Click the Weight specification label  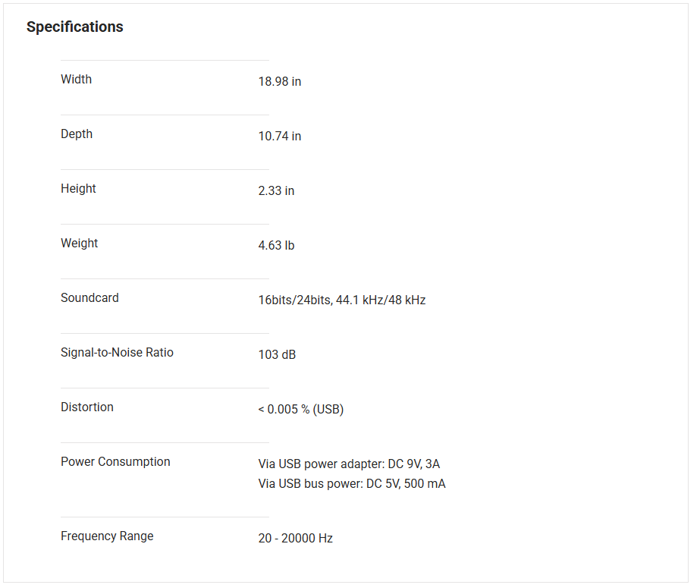[x=79, y=243]
